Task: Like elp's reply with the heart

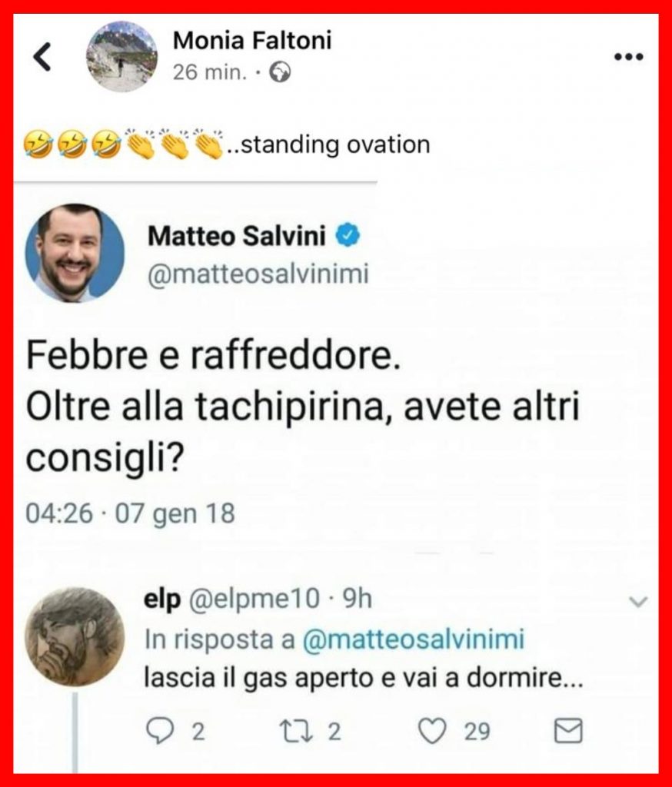Action: point(434,731)
